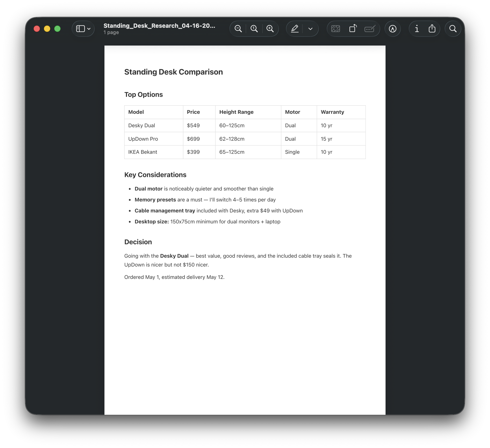Click the yellow minimize button
The image size is (490, 448).
tap(47, 29)
